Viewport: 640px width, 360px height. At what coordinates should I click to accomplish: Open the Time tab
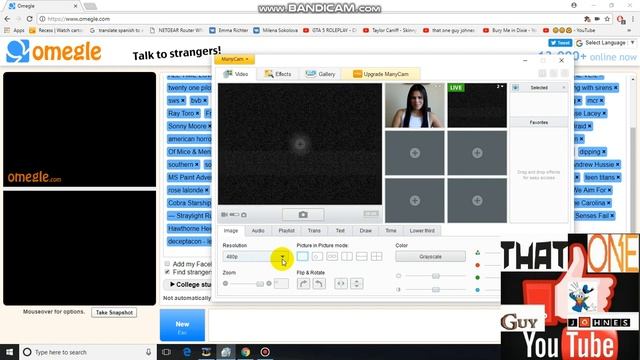391,231
